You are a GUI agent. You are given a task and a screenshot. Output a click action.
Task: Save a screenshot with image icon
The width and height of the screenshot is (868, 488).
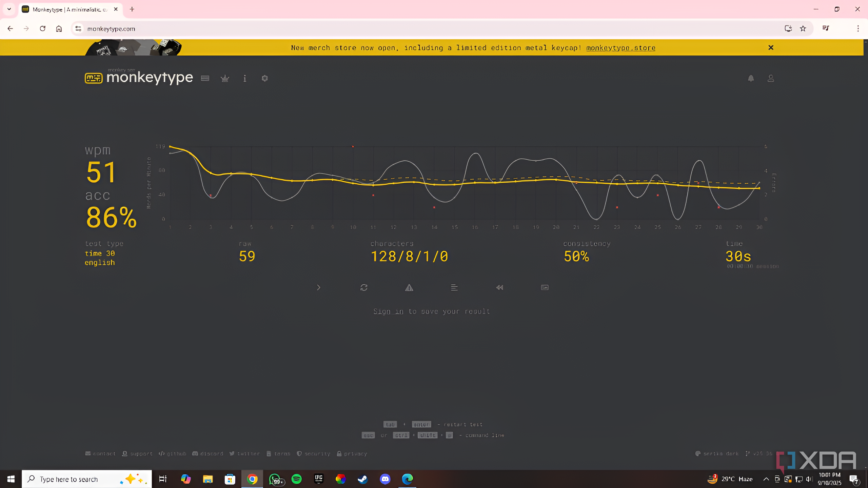pos(545,287)
